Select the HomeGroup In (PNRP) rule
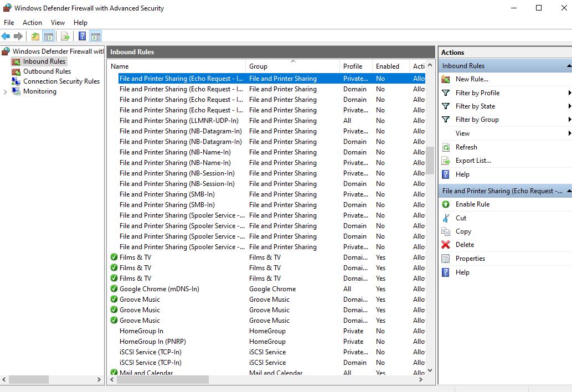The image size is (572, 392). (x=272, y=342)
